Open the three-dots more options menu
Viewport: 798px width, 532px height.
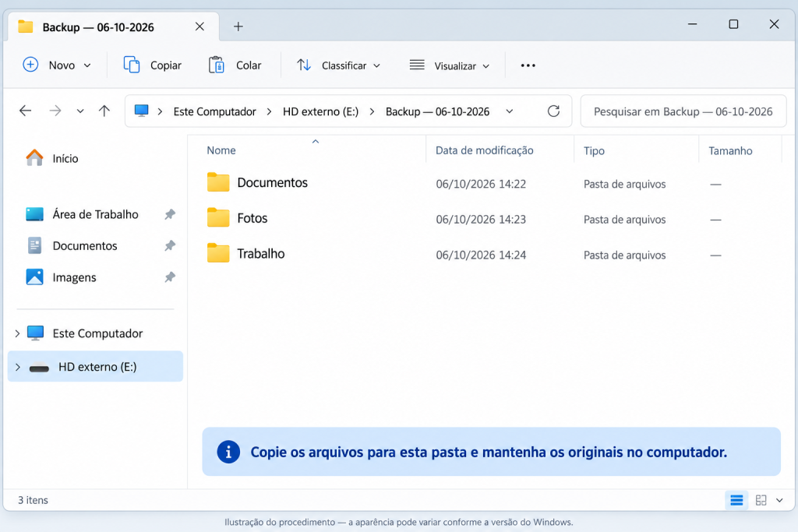[x=528, y=65]
